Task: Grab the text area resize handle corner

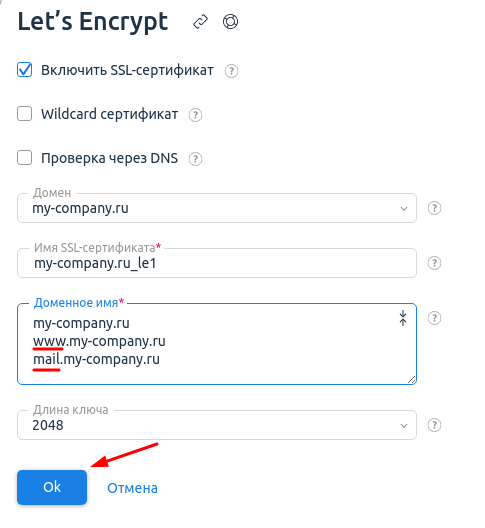Action: pos(412,380)
